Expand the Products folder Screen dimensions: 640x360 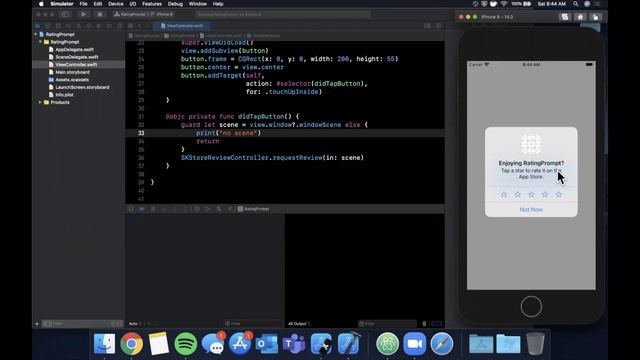coord(40,102)
